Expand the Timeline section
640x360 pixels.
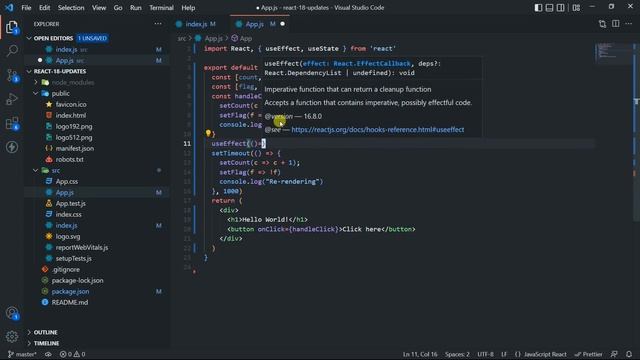[x=46, y=343]
